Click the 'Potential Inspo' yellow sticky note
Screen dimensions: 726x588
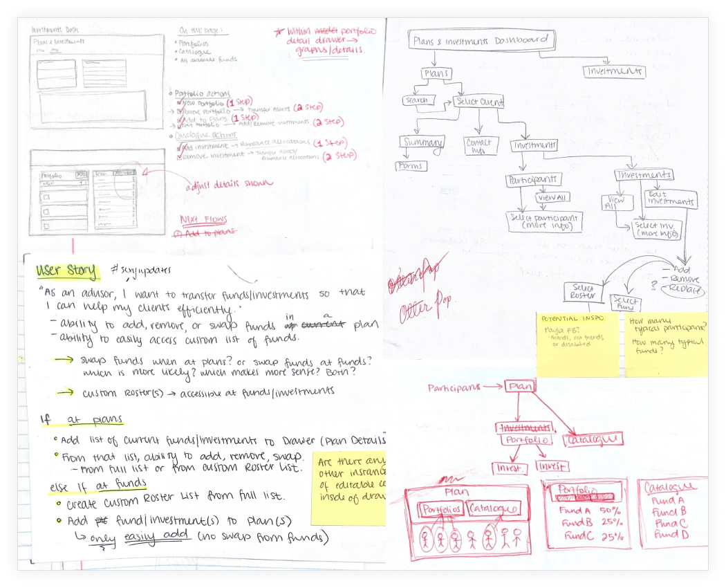[x=578, y=344]
